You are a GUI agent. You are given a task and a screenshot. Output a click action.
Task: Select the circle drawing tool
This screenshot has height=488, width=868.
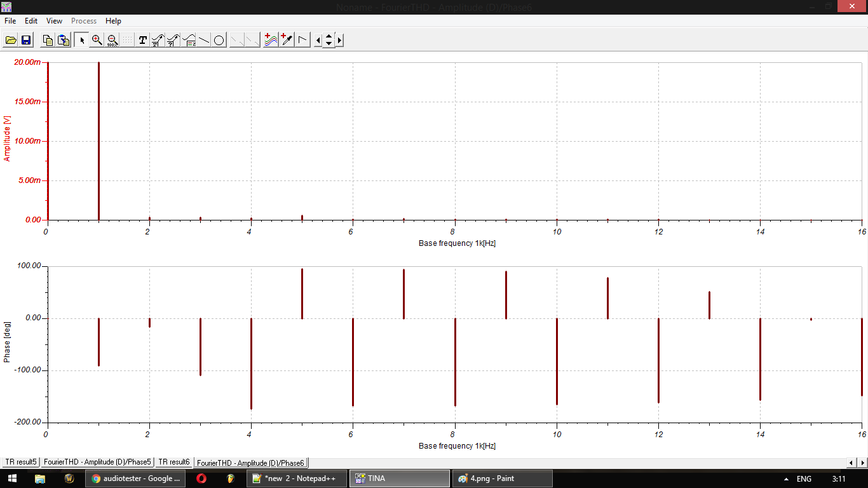pos(219,40)
